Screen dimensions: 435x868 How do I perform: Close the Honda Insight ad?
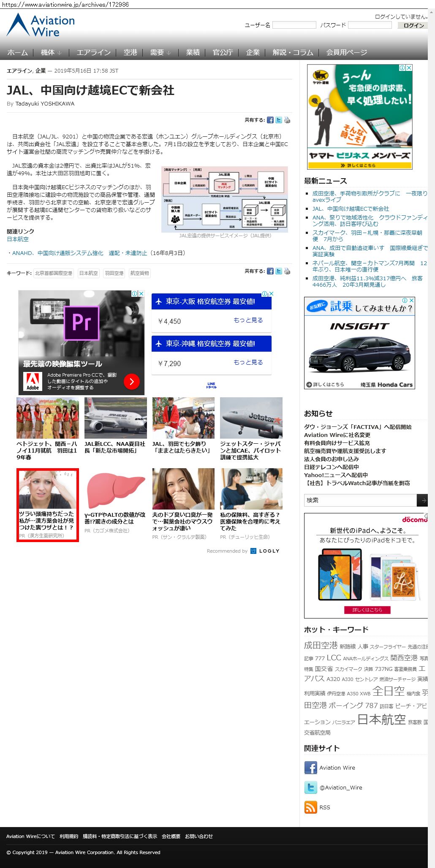tap(411, 300)
